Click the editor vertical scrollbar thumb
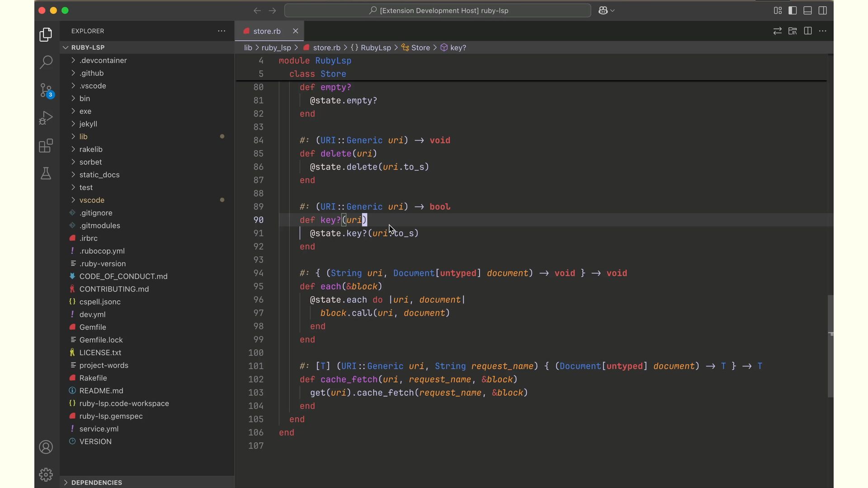Screen dimensions: 868x488 click(x=830, y=346)
